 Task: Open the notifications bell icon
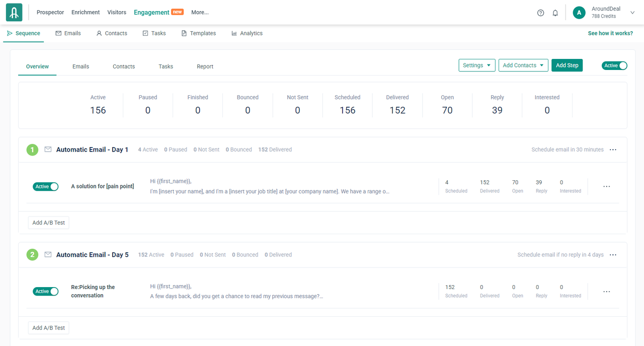pyautogui.click(x=555, y=13)
